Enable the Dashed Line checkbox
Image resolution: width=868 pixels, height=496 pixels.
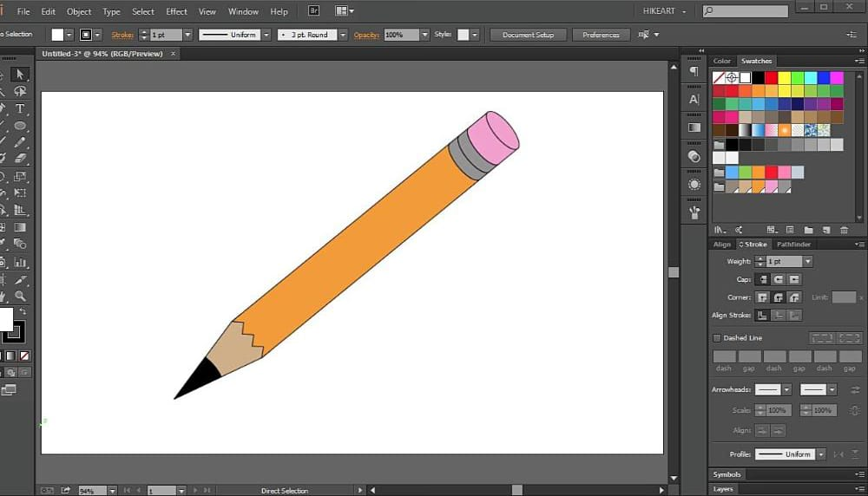point(717,337)
